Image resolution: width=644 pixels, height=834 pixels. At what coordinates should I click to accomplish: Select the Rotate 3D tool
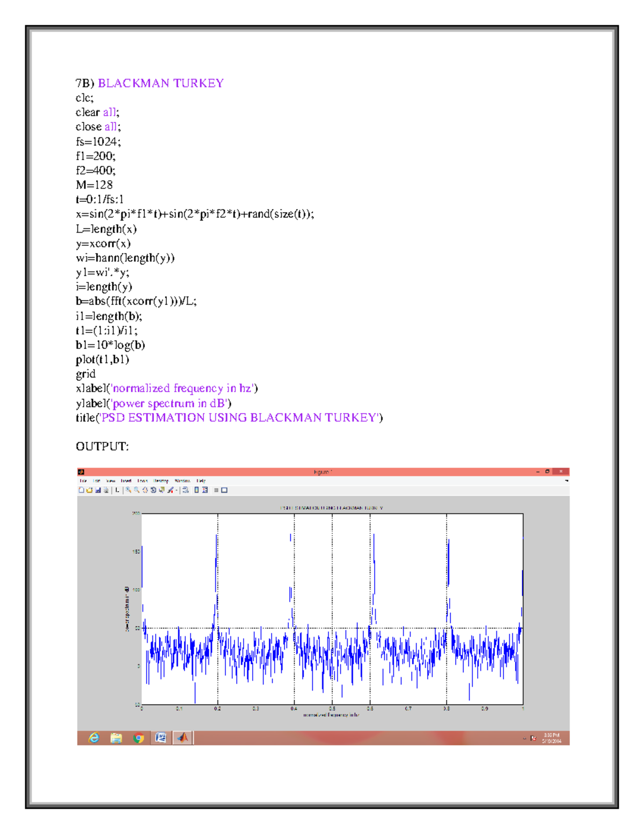click(x=153, y=490)
